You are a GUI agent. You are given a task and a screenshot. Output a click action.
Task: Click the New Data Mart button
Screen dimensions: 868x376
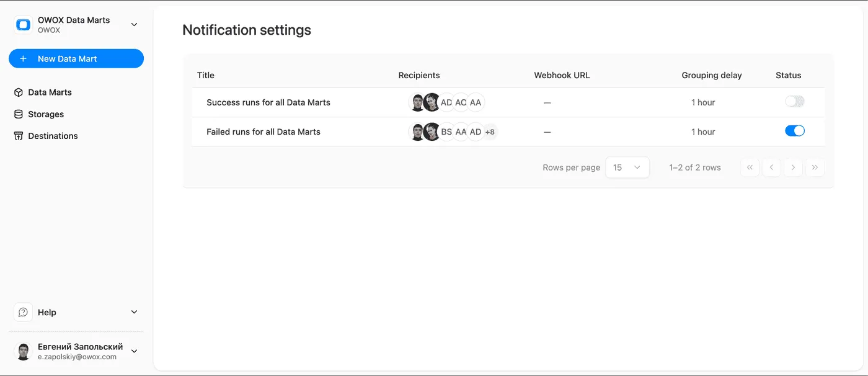click(76, 58)
